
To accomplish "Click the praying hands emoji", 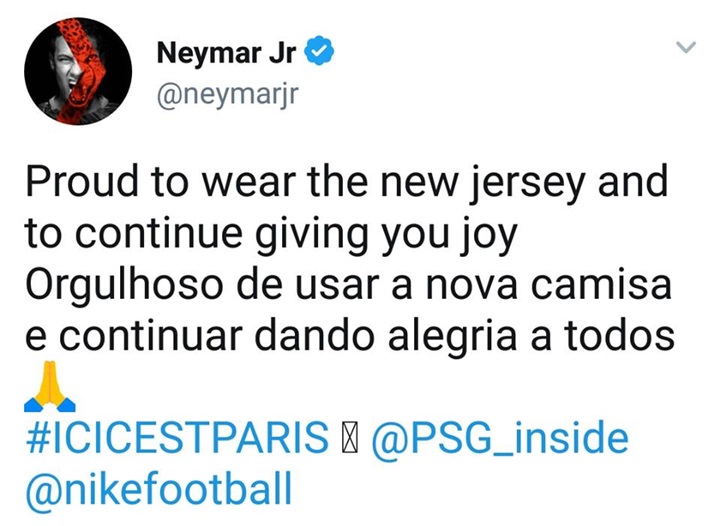I will click(50, 386).
